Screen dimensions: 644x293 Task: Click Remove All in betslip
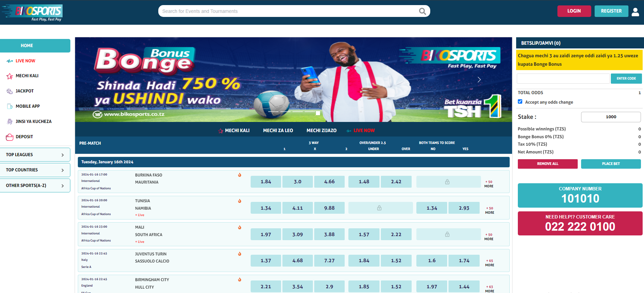[x=548, y=164]
